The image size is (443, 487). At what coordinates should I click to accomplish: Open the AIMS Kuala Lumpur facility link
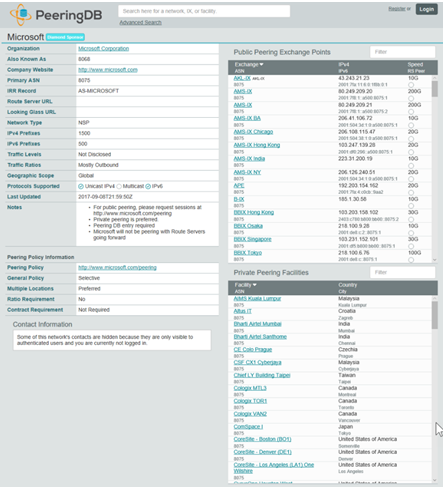(257, 298)
